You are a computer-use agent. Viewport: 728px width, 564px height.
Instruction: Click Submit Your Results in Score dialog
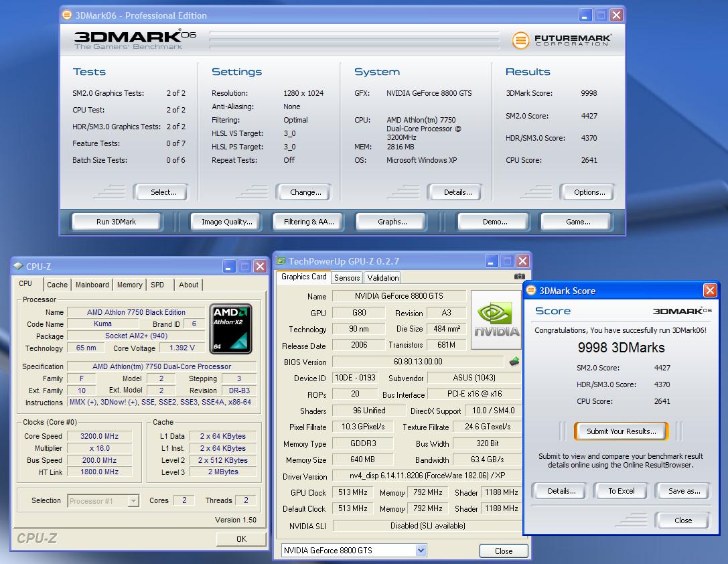pyautogui.click(x=622, y=431)
